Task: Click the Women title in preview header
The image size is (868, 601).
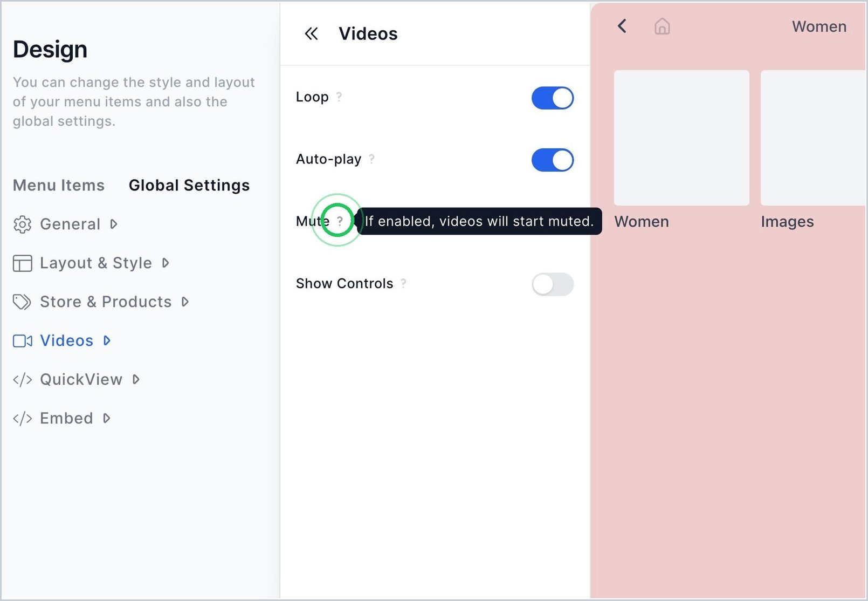Action: pyautogui.click(x=819, y=26)
